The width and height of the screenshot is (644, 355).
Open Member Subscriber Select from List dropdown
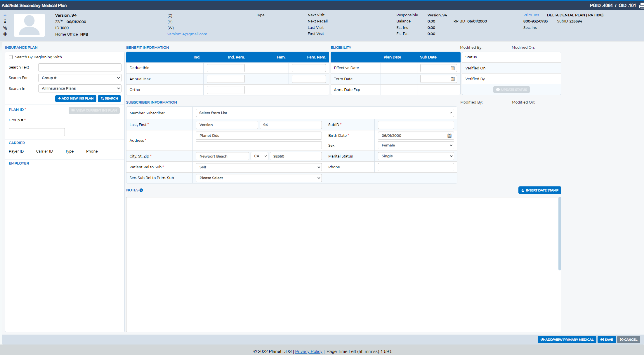point(325,113)
